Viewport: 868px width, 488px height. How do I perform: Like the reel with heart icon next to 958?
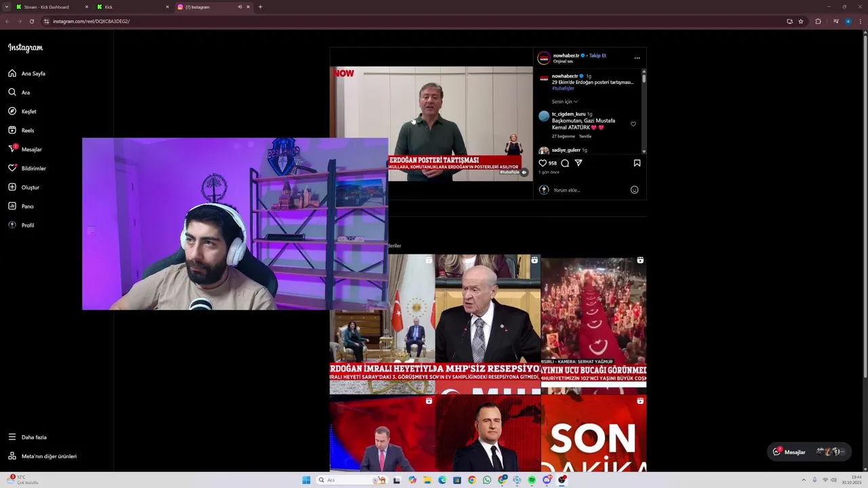542,163
